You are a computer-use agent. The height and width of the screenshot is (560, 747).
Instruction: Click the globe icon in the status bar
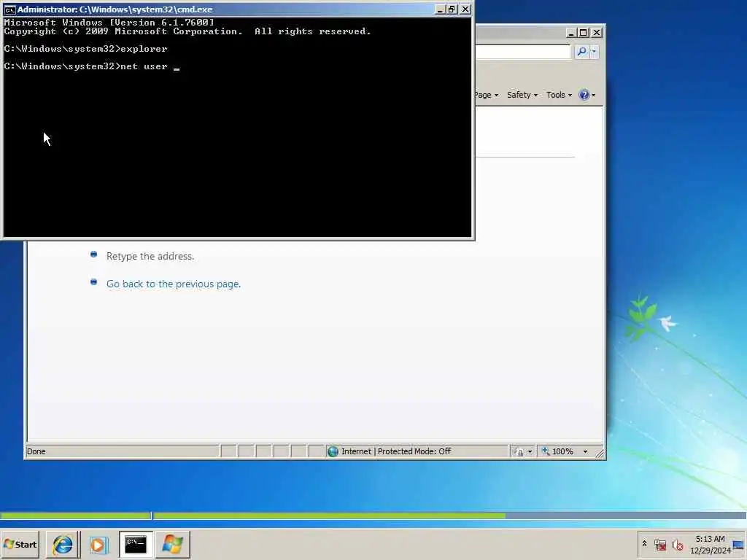333,451
